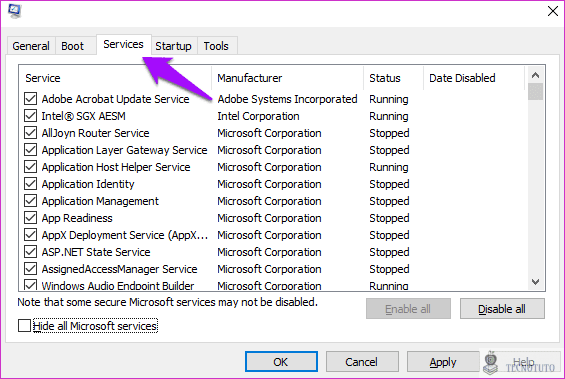Click Microsoft Corporation cell for Application Management
The width and height of the screenshot is (565, 379).
(x=269, y=201)
